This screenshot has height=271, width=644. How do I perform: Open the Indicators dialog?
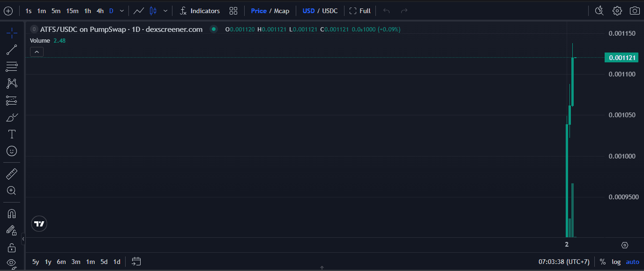click(x=200, y=11)
